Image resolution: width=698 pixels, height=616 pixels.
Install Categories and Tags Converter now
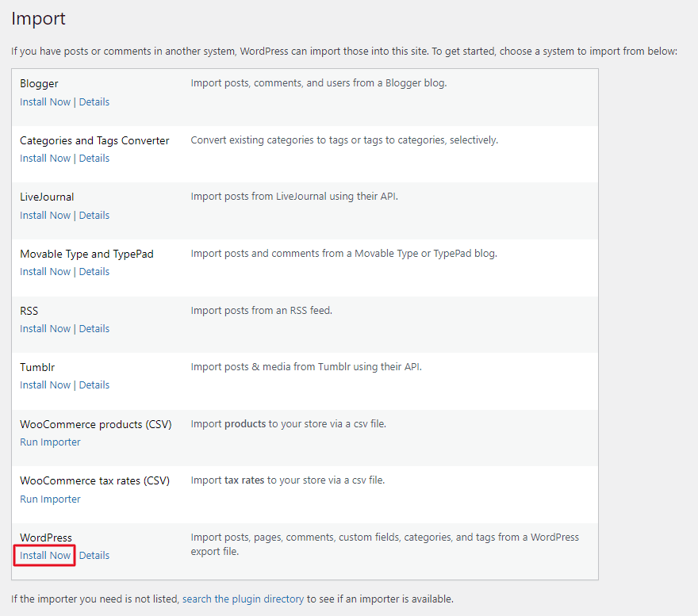[x=45, y=159]
